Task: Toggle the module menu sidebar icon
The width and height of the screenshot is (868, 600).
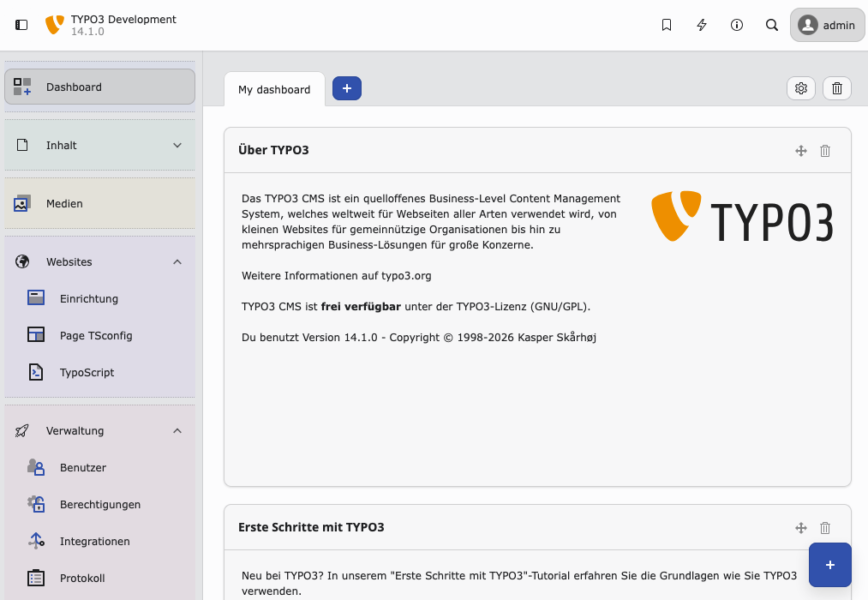Action: [21, 25]
